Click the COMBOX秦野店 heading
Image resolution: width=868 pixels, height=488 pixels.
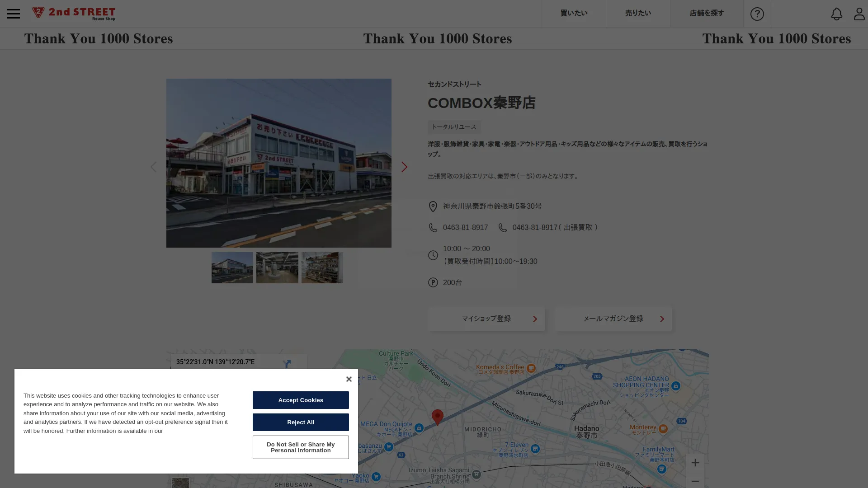(x=481, y=103)
